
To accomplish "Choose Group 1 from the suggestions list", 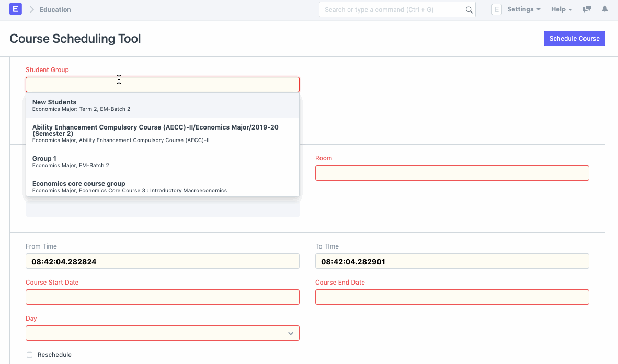I will click(162, 161).
